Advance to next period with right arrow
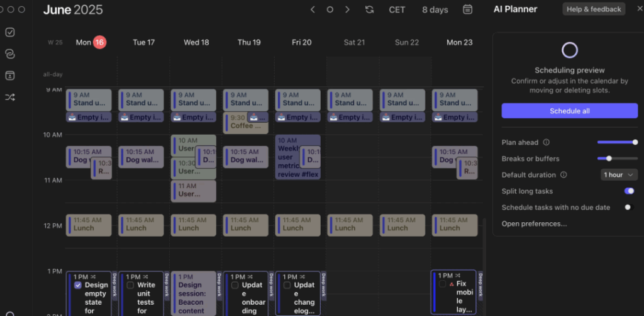 point(347,9)
